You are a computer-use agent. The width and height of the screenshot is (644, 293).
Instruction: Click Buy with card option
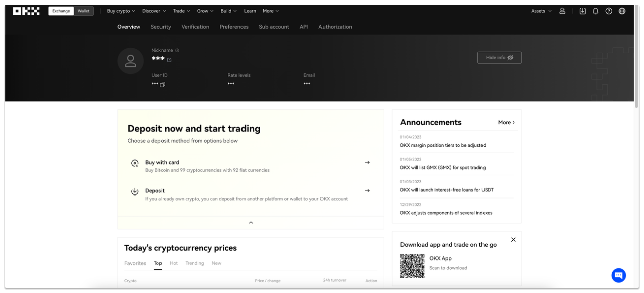click(x=251, y=166)
